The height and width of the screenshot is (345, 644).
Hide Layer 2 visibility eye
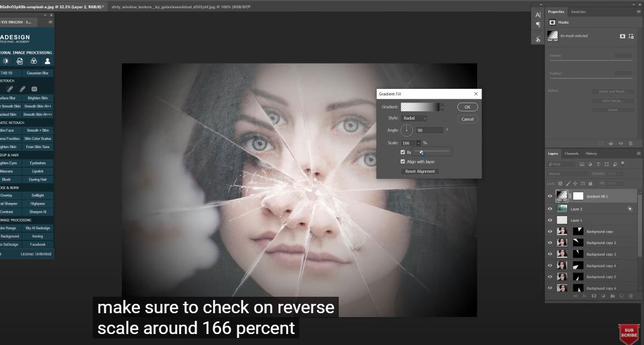[x=550, y=209]
